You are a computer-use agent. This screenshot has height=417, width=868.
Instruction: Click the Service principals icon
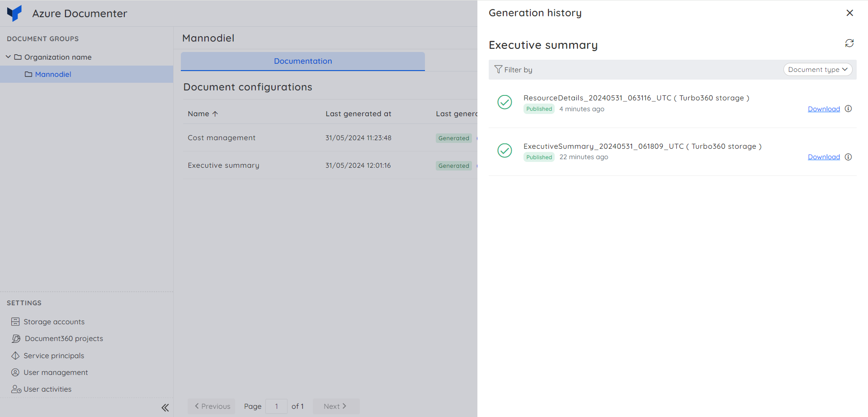[15, 355]
